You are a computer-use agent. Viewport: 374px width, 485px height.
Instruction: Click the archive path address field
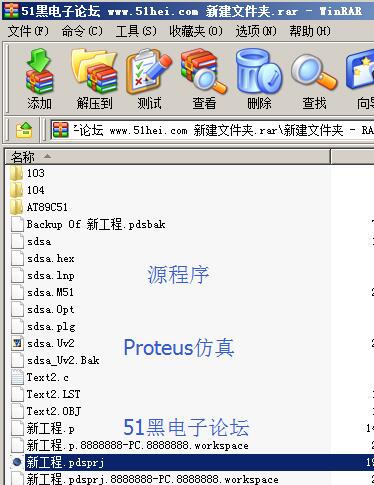[x=212, y=130]
